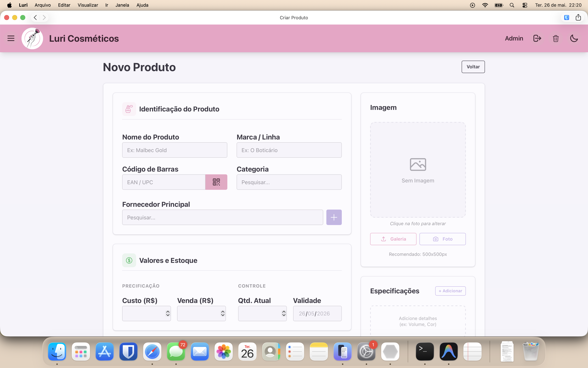This screenshot has width=588, height=368.
Task: Open App Store from the Dock
Action: point(105,352)
